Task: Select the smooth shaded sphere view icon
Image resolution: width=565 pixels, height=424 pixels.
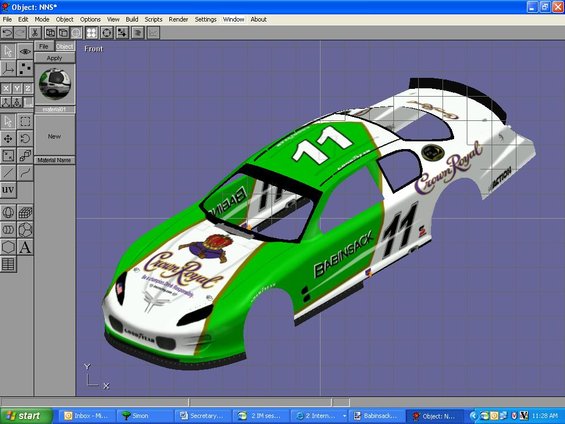Action: tap(76, 33)
